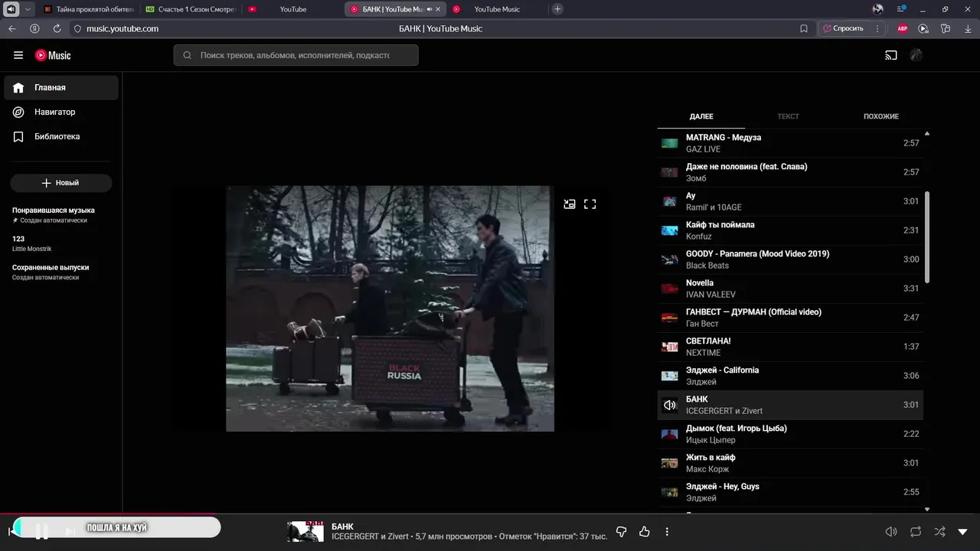Pause the current track
This screenshot has width=980, height=551.
(x=42, y=531)
